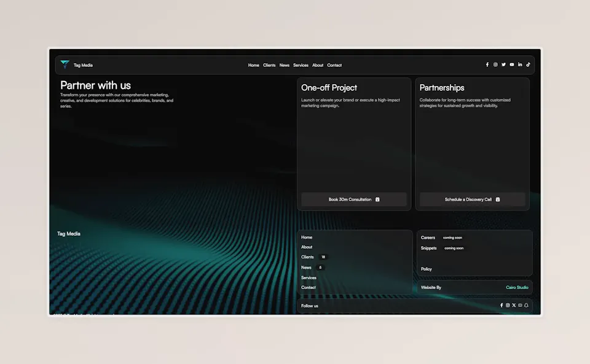Click the Snippets footer link

(x=428, y=248)
